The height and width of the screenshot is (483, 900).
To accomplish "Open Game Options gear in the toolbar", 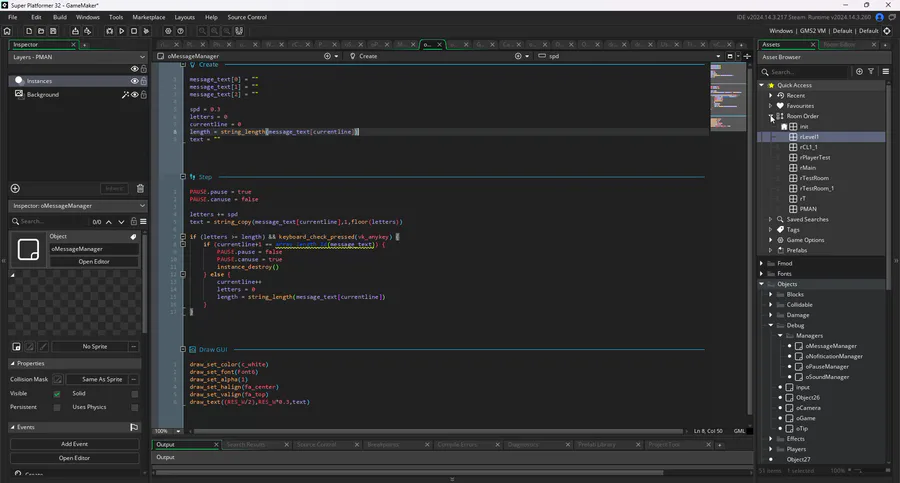I will (x=168, y=31).
